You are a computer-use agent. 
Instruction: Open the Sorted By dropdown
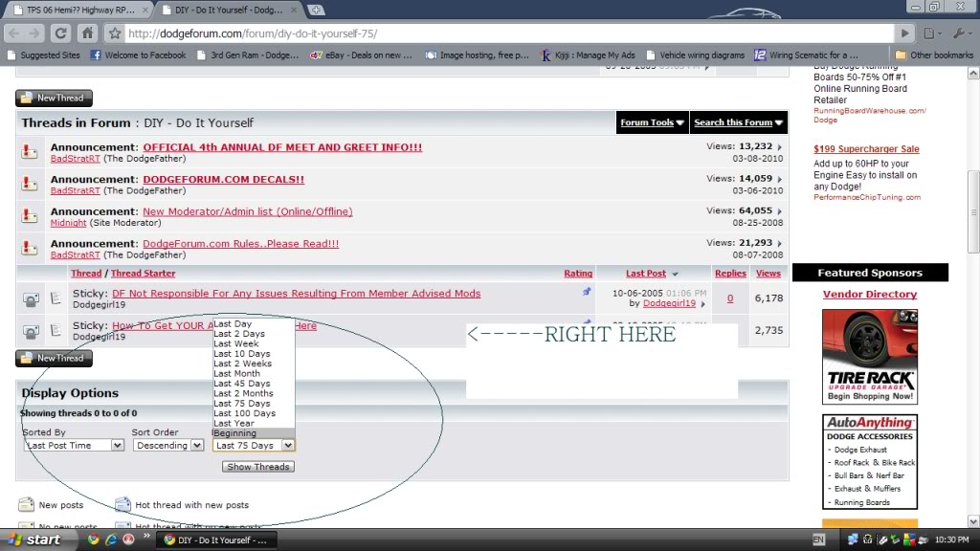74,446
